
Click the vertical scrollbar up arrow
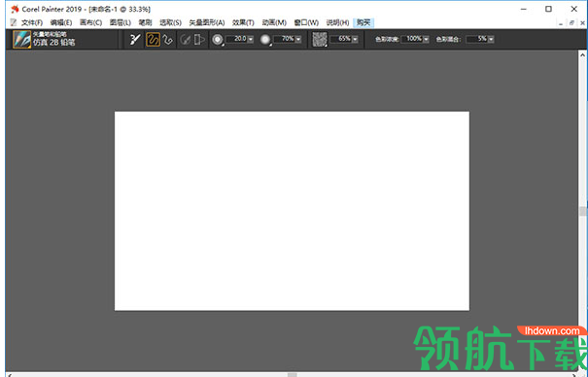pyautogui.click(x=582, y=55)
